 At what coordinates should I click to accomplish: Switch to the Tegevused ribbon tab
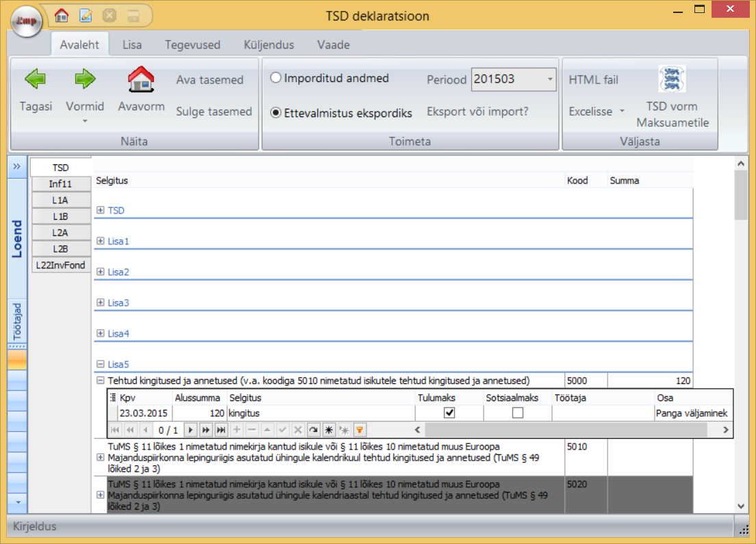192,45
